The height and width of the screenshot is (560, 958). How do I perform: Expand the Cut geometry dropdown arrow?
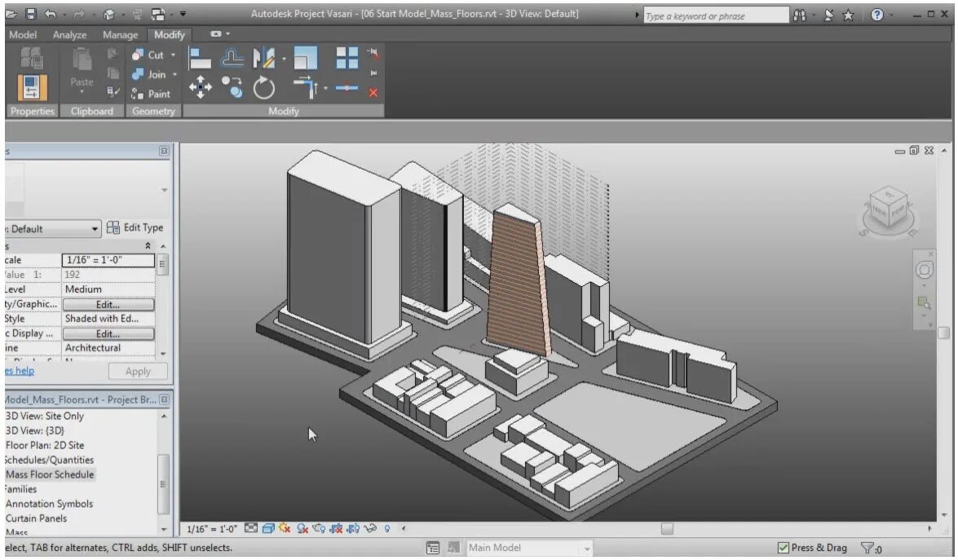pos(173,55)
